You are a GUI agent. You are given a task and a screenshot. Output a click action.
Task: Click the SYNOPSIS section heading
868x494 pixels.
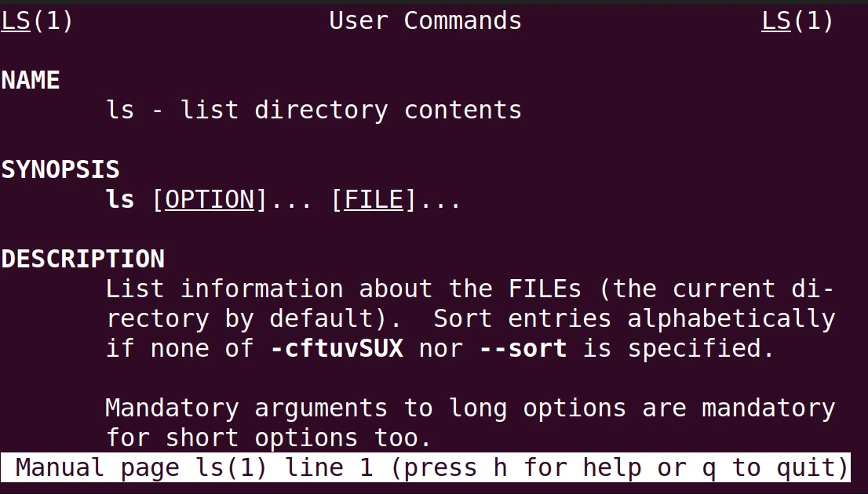point(60,170)
